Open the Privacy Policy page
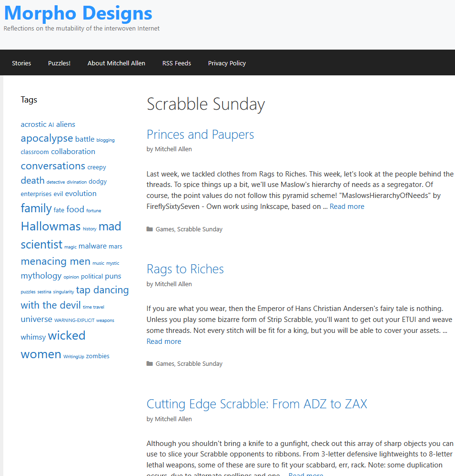455x476 pixels. coord(227,63)
